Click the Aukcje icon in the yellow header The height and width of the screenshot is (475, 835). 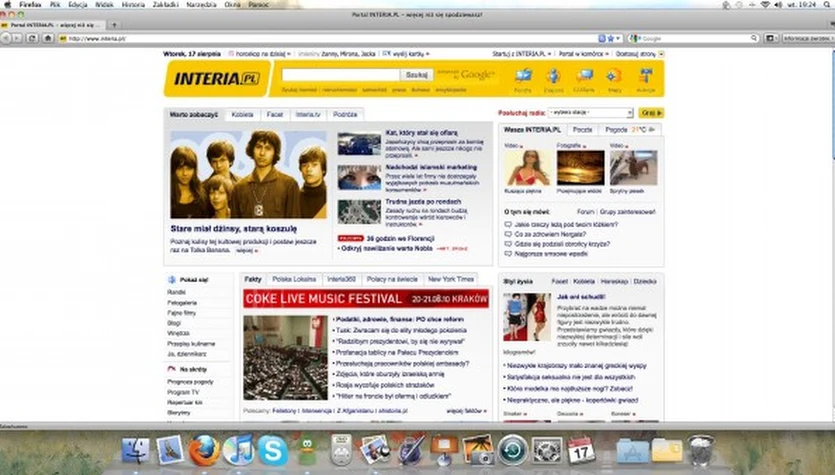coord(645,76)
